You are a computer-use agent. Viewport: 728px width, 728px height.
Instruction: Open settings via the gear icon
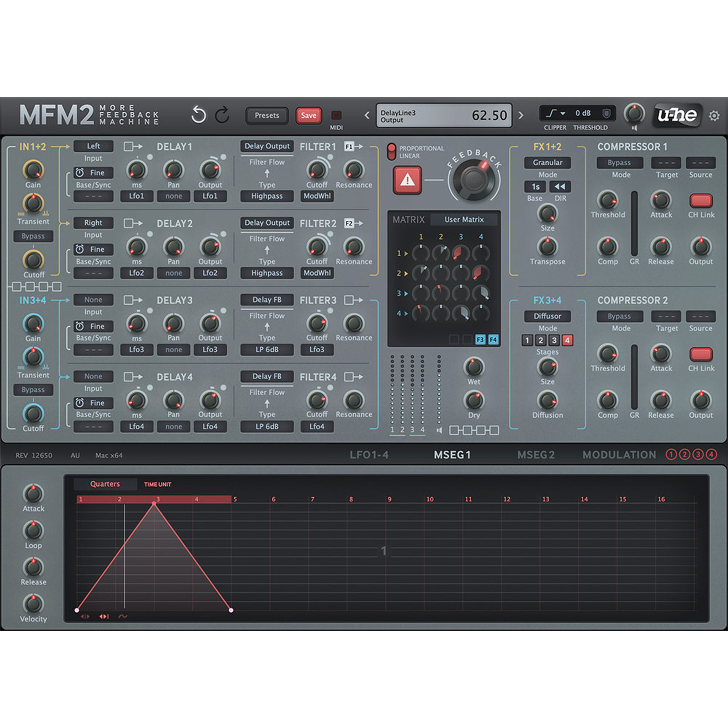[x=714, y=116]
